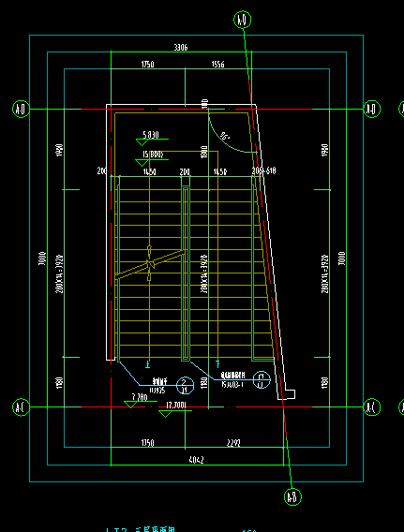Viewport: 404px width, 532px height.
Task: Select the 1556 dimension text at top
Action: 217,64
